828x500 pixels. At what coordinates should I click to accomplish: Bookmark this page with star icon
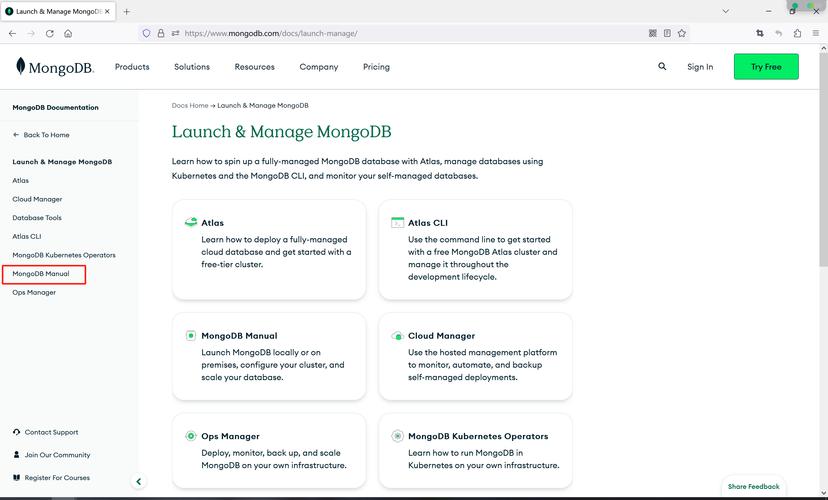[682, 33]
